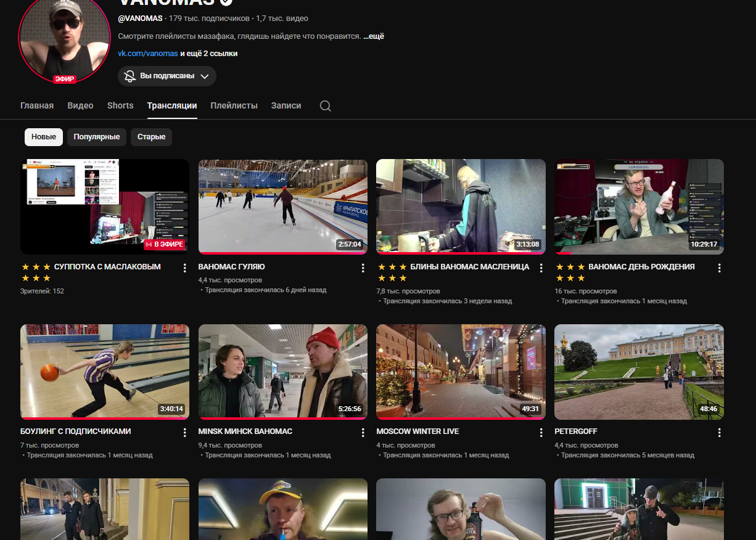The image size is (756, 540).
Task: Expand channel description with ...ещё
Action: click(x=373, y=36)
